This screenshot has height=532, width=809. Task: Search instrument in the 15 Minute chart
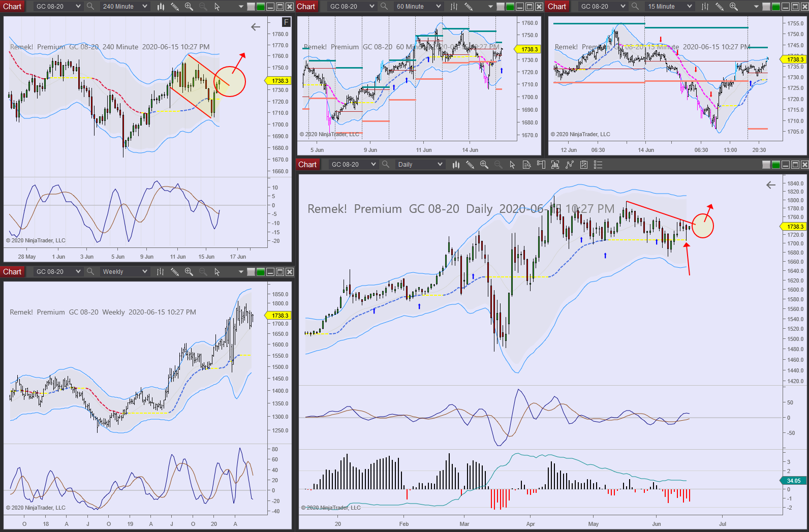635,7
